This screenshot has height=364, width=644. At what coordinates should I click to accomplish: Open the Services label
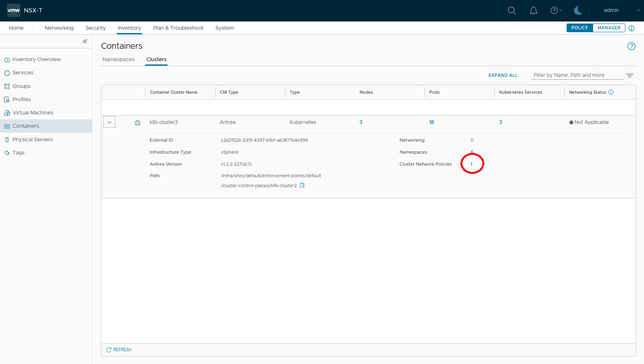click(23, 73)
